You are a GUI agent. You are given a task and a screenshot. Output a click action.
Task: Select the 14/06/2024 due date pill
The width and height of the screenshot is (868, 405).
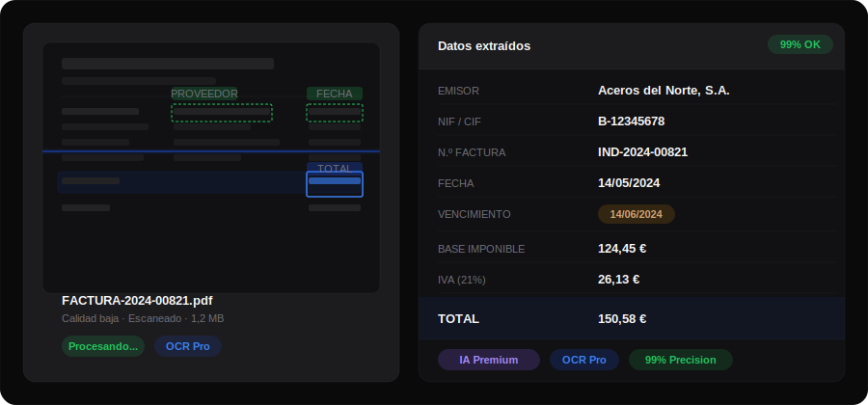[637, 214]
